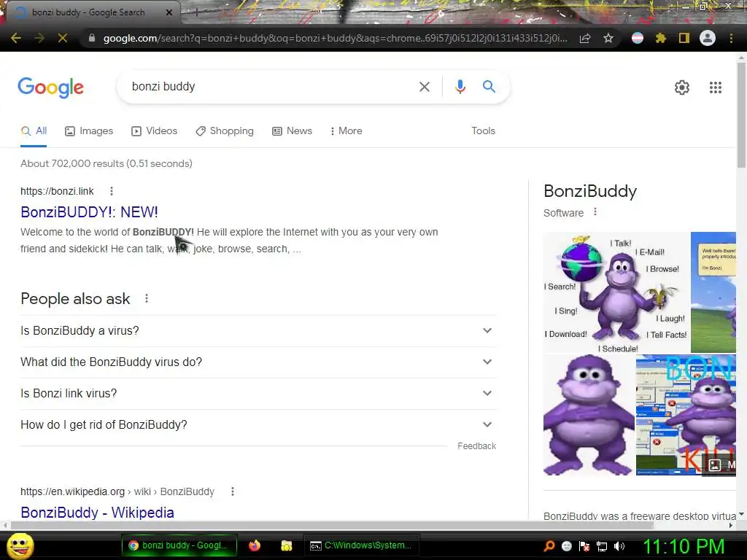Click the share page icon in address bar
The width and height of the screenshot is (747, 560).
click(585, 38)
